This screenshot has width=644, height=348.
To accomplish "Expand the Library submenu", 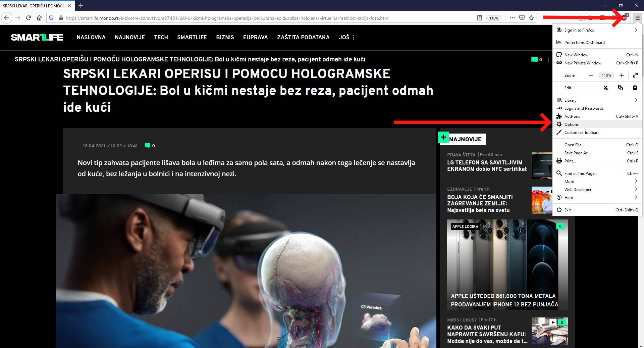I will tap(571, 100).
